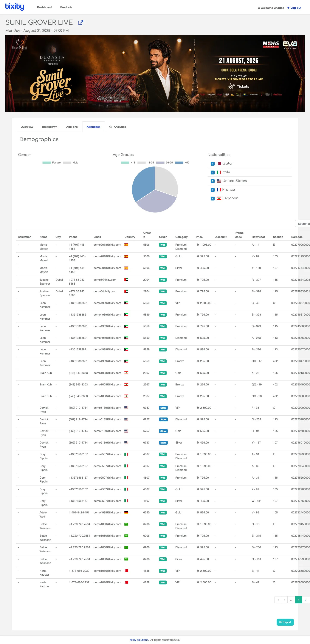Click Lebanon flag in Brain Kub Gold row
The height and width of the screenshot is (644, 310).
(x=126, y=373)
